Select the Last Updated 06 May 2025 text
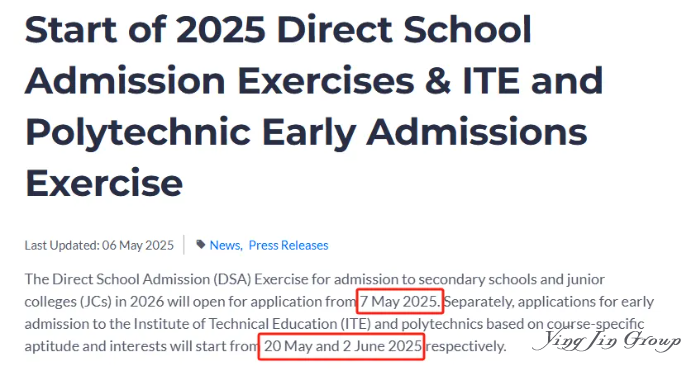691x371 pixels. 99,245
